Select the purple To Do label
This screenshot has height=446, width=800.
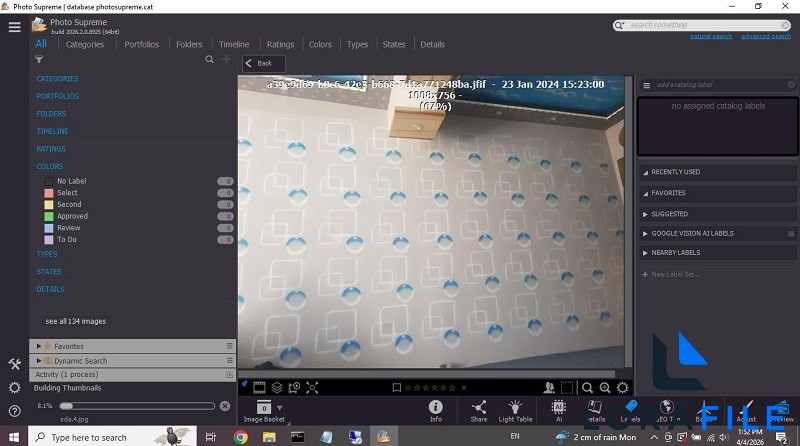tap(66, 240)
